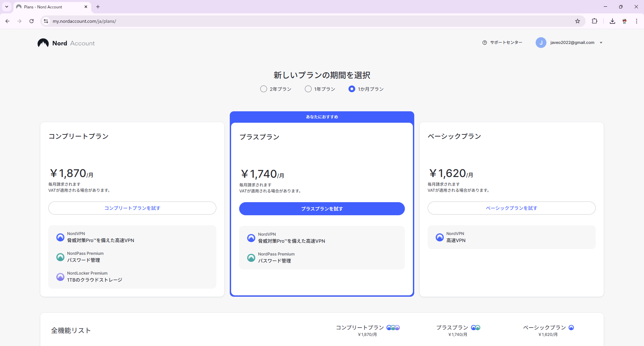This screenshot has width=644, height=346.
Task: Open a new browser tab
Action: pos(98,7)
